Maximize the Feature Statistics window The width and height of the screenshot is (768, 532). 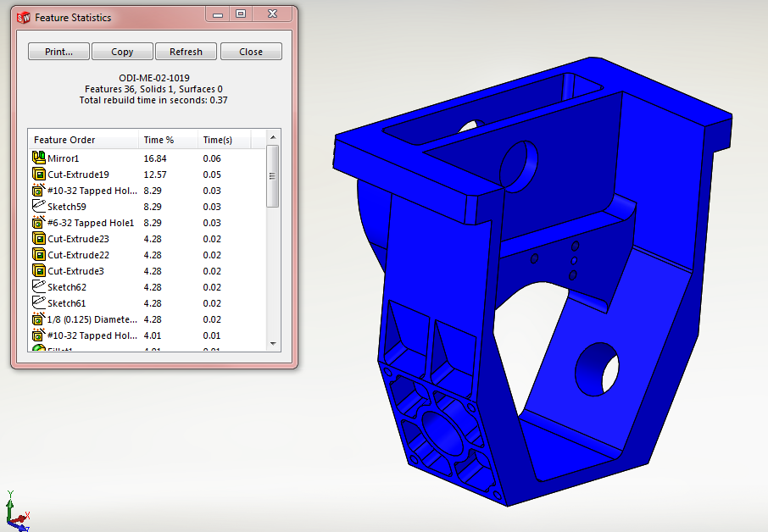241,14
